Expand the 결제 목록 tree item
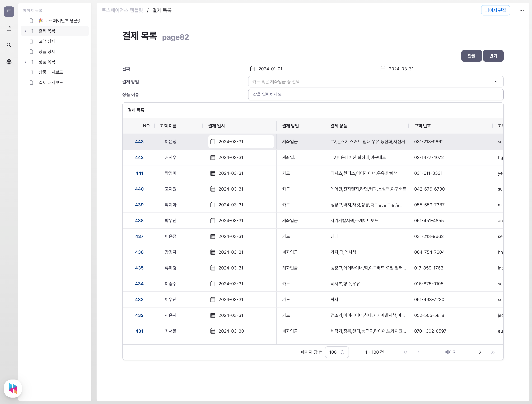Screen dimensions: 532x404 pos(25,31)
